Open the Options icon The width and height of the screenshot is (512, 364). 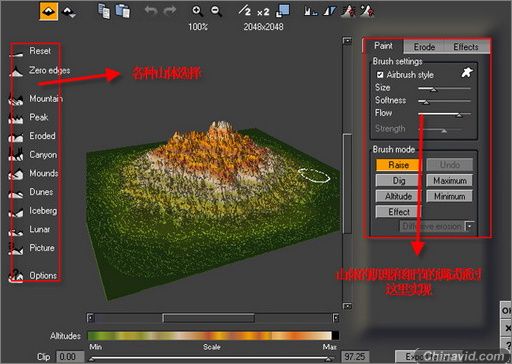(x=16, y=275)
